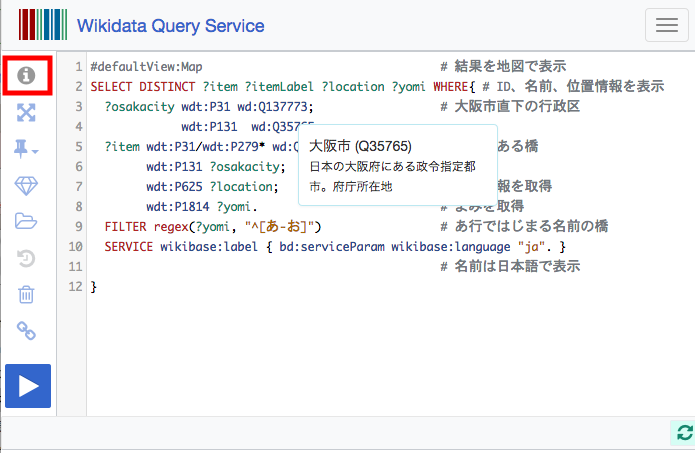695x453 pixels.
Task: Open the folder icon to load queries
Action: 26,221
